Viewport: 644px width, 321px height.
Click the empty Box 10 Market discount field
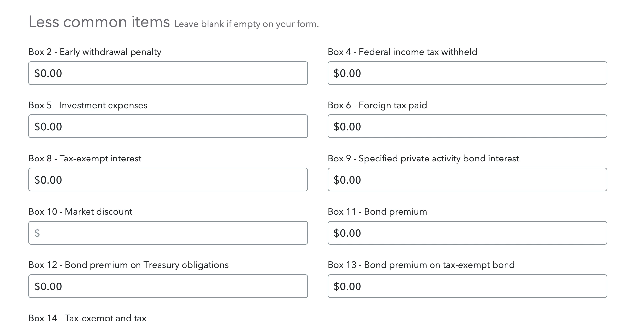(x=168, y=233)
